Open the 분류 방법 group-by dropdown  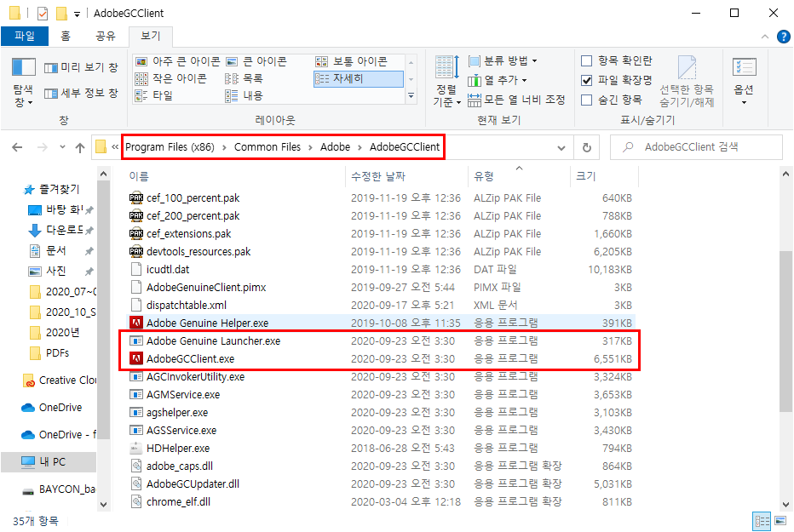503,61
